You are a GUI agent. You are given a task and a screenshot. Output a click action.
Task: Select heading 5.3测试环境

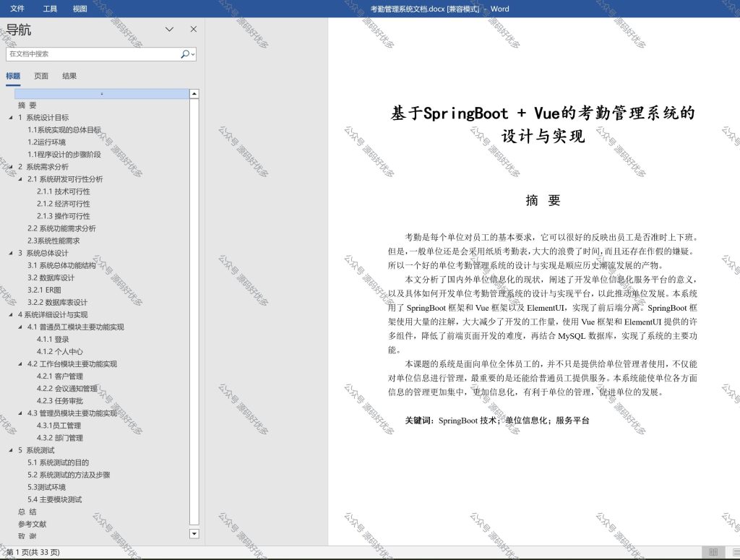coord(46,487)
